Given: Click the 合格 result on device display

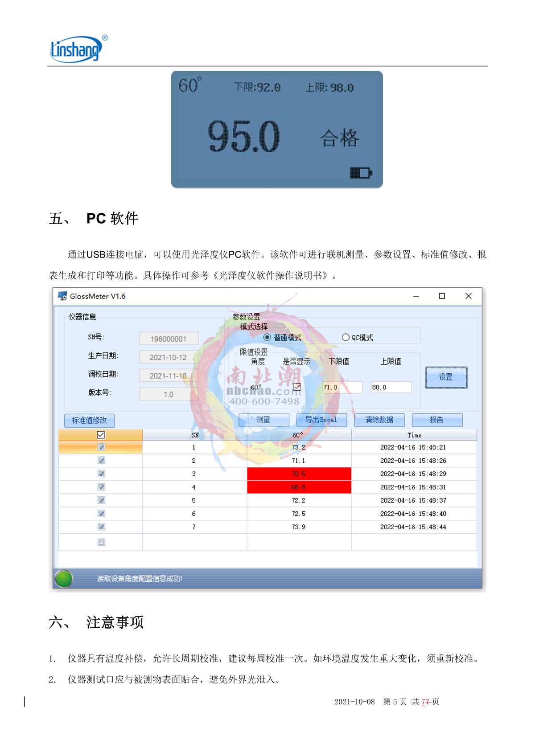Looking at the screenshot, I should tap(340, 138).
